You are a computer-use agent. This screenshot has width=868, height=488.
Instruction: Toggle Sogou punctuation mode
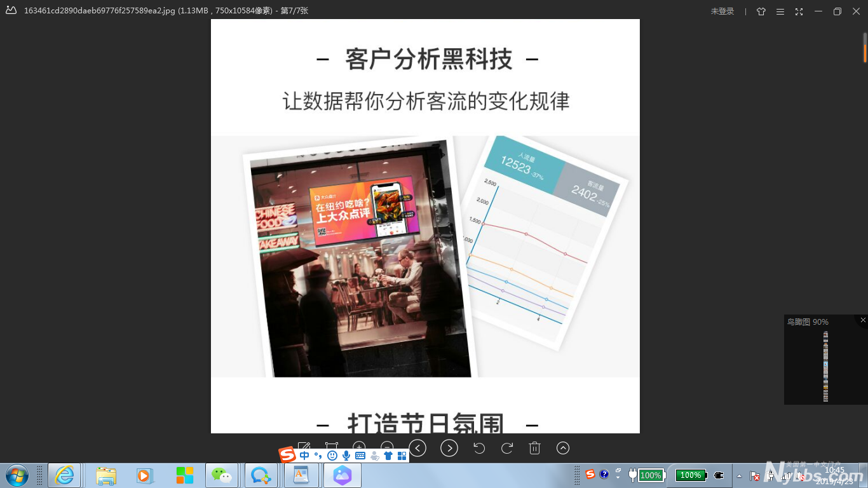click(x=318, y=456)
